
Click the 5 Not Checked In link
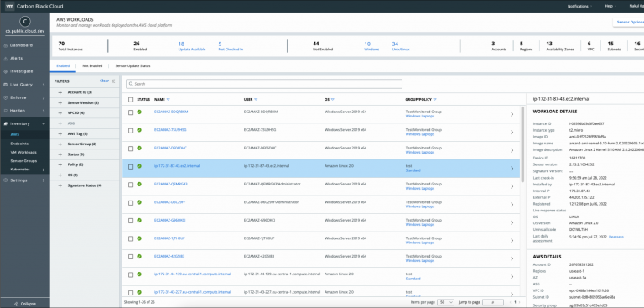coord(231,46)
